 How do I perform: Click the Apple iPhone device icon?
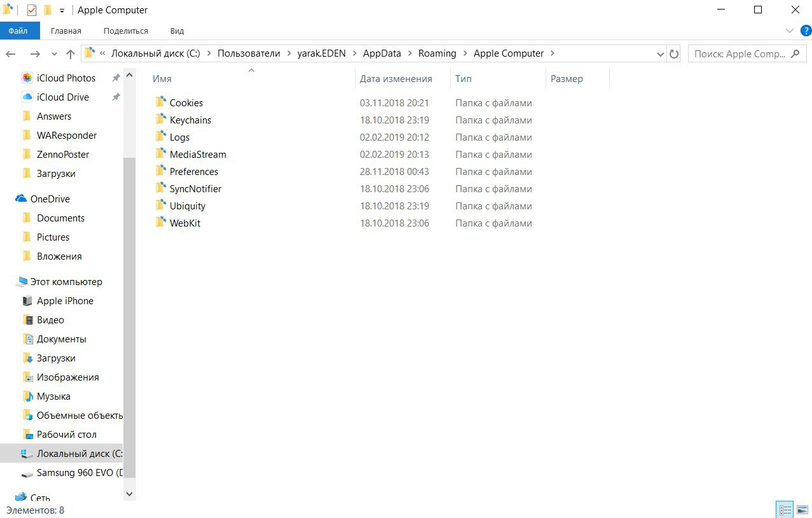pos(27,300)
